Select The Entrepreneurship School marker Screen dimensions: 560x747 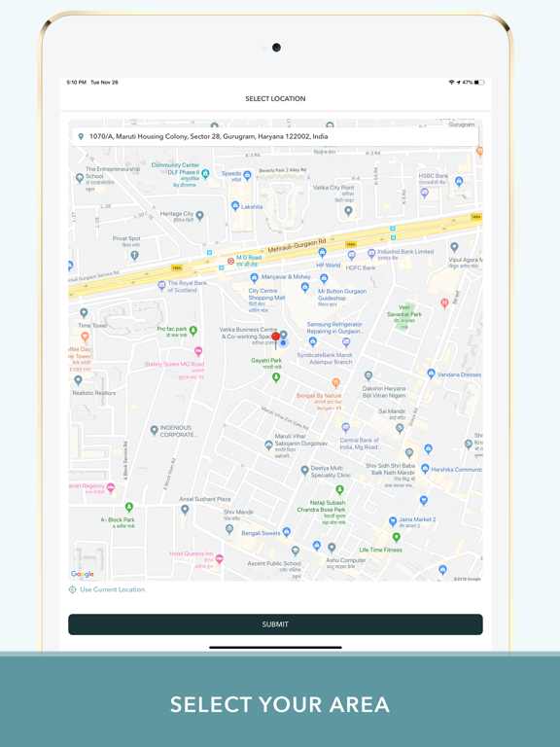[x=80, y=178]
